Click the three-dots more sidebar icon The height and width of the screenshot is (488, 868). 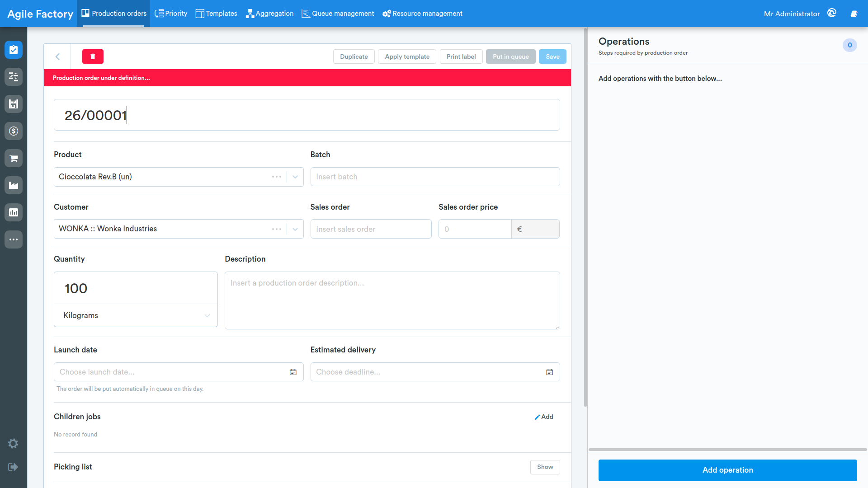[14, 239]
